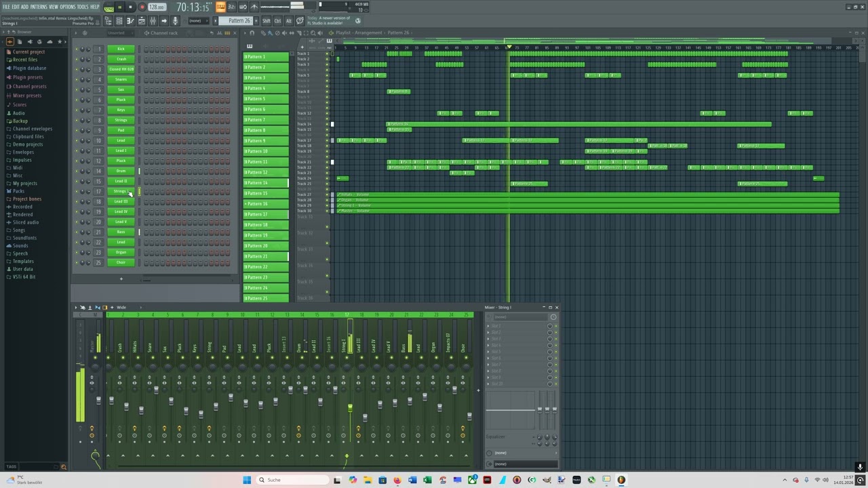Add new channel with plus button

tap(121, 279)
